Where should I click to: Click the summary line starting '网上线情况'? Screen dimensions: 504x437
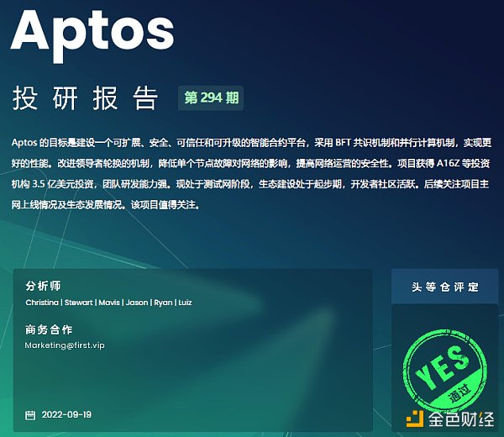click(x=106, y=205)
